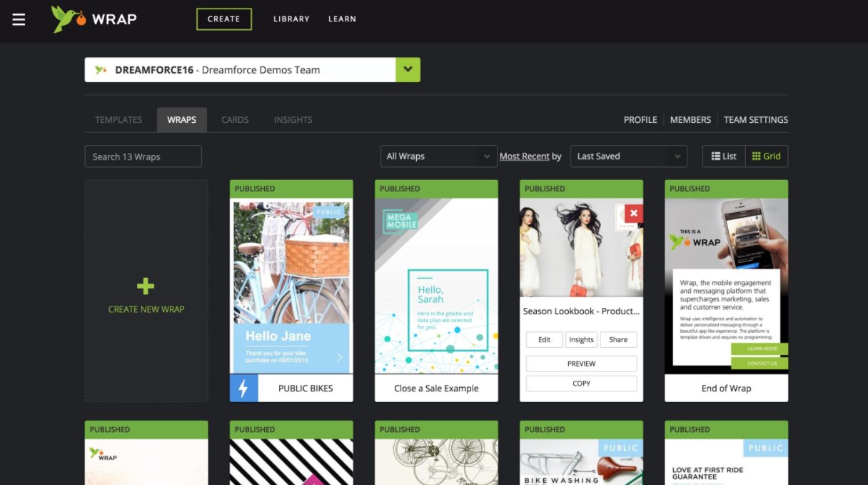This screenshot has height=485, width=868.
Task: Click Share on Season Lookbook card
Action: [x=618, y=340]
